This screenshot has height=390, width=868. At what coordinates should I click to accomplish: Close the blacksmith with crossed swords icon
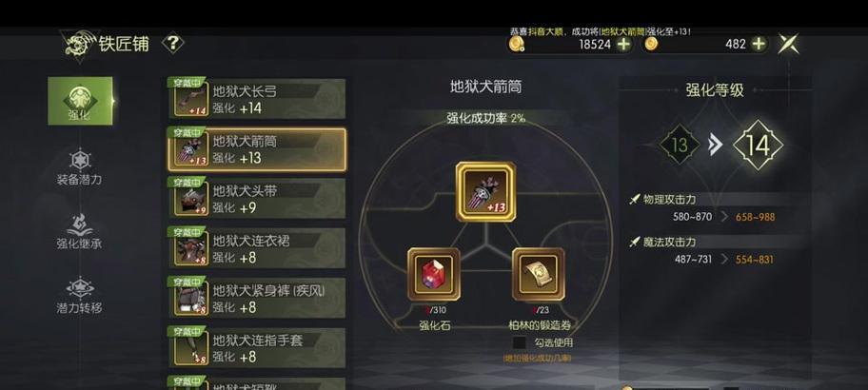pyautogui.click(x=788, y=44)
